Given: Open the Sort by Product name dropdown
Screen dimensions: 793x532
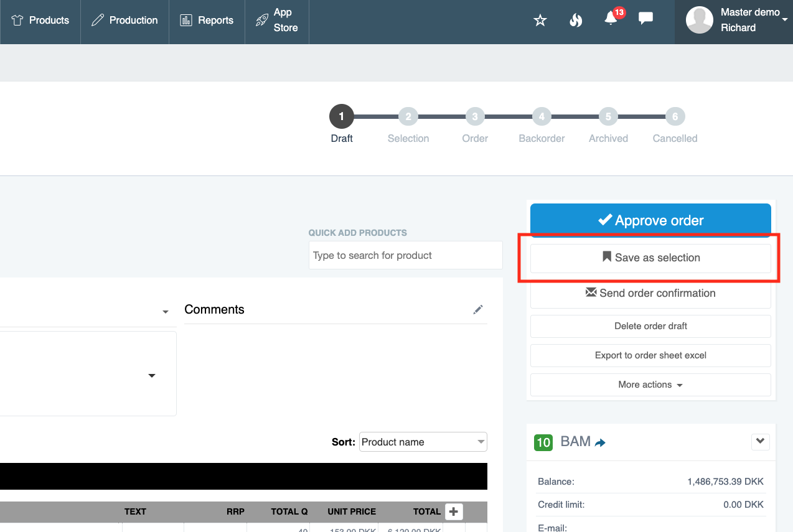Looking at the screenshot, I should pyautogui.click(x=423, y=442).
